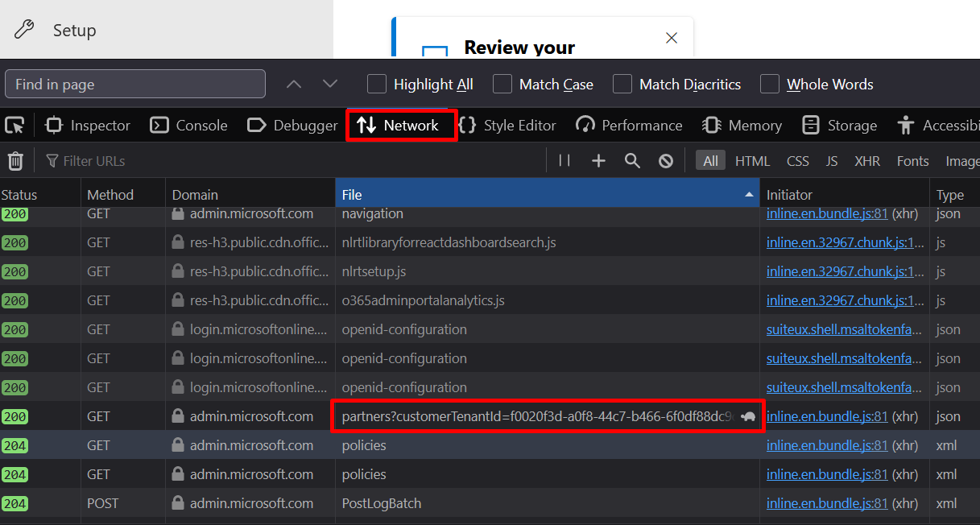Clear network log with trash icon
The height and width of the screenshot is (525, 980).
click(15, 161)
